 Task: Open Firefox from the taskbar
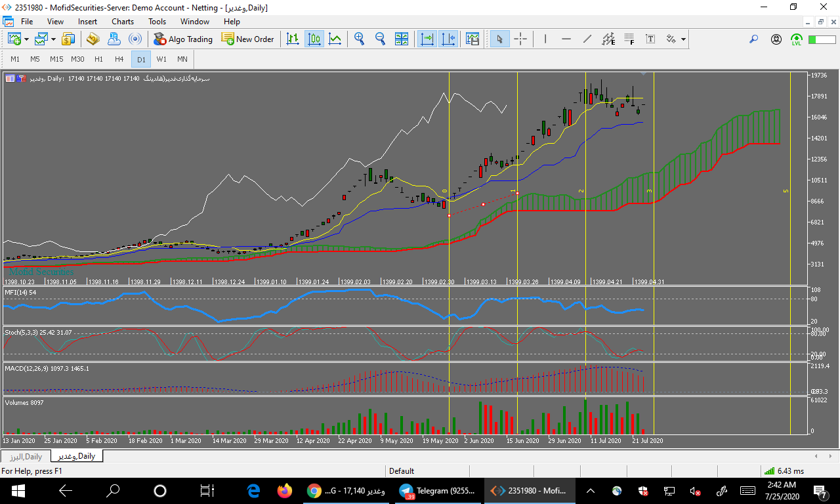[284, 490]
